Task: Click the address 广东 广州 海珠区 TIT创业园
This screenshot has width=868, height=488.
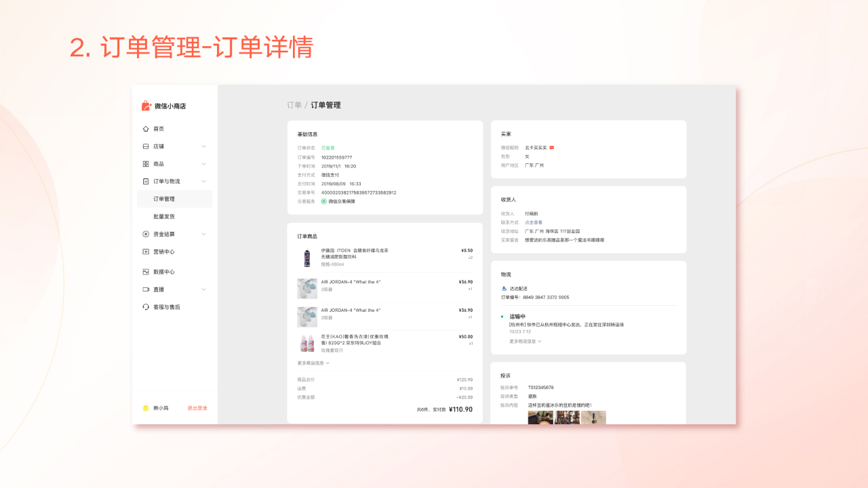Action: click(x=553, y=231)
